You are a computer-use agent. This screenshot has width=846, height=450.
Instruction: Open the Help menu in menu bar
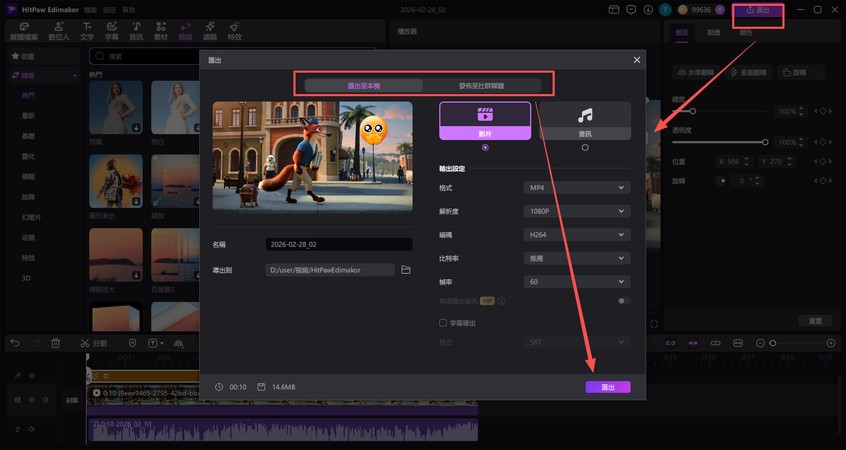click(128, 10)
